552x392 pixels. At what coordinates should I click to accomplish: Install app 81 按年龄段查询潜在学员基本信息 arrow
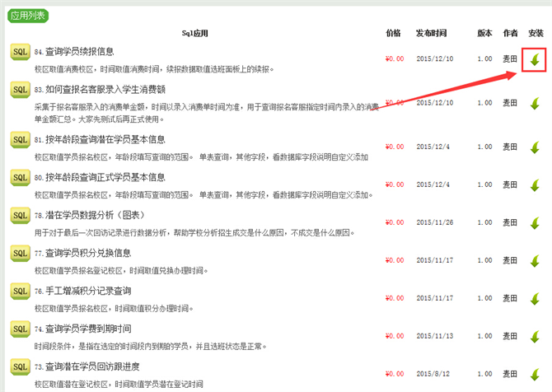tap(535, 147)
